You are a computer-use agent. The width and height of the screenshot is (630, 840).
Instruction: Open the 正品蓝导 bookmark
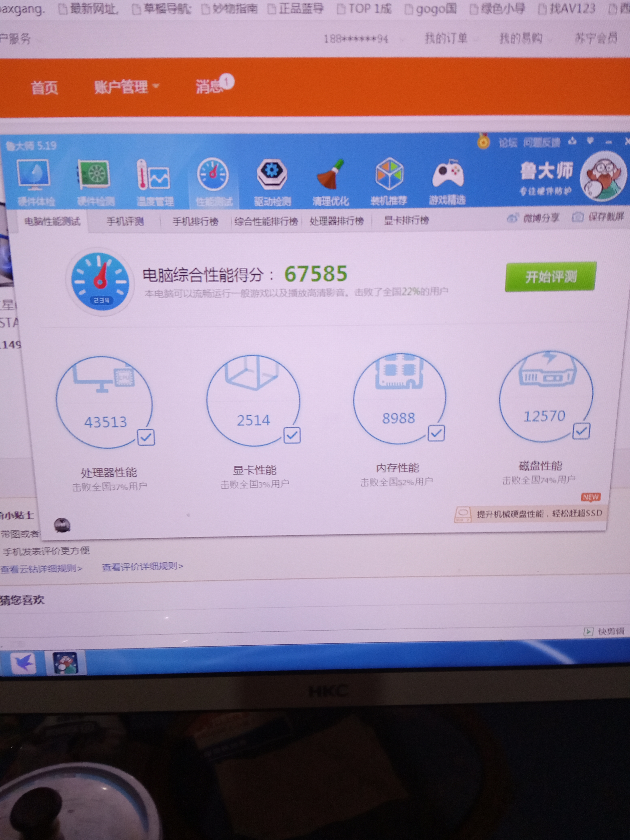pos(296,8)
